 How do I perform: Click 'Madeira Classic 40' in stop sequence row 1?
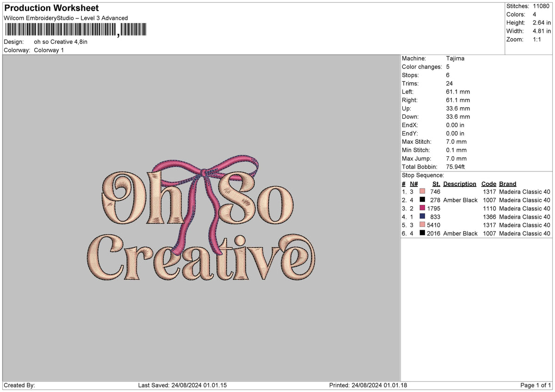[x=524, y=192]
